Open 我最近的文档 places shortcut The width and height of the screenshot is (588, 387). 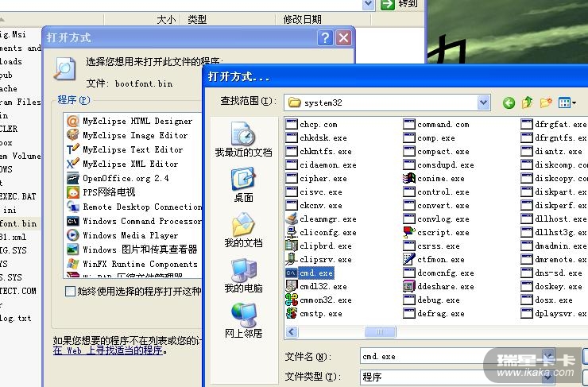[x=243, y=139]
